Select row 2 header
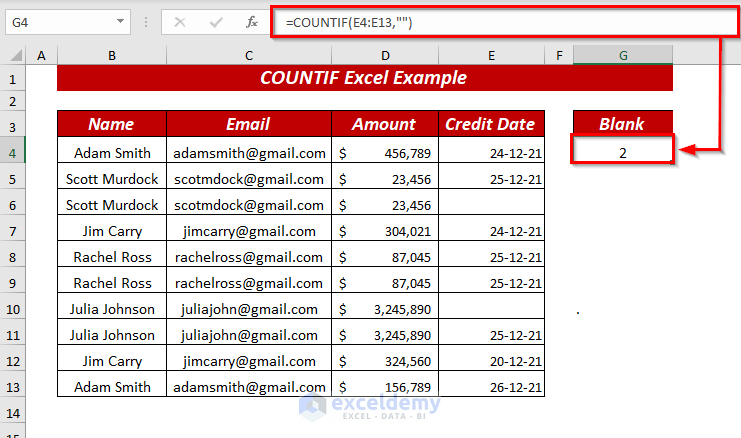 click(x=13, y=101)
